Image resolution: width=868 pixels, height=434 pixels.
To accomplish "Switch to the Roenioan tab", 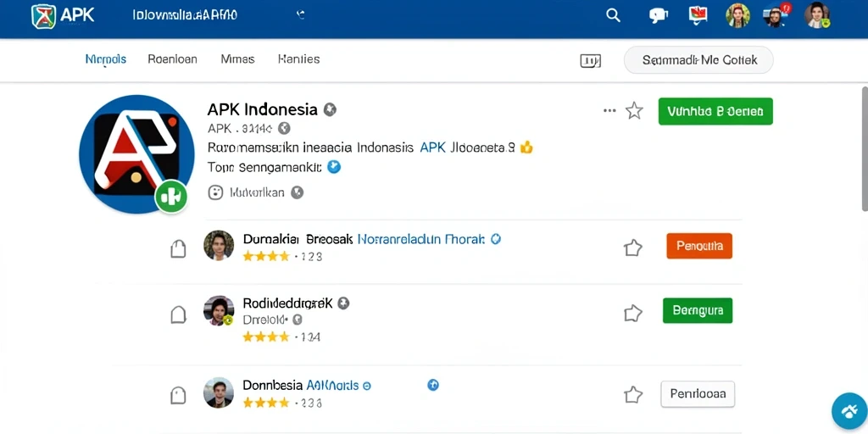I will click(x=172, y=58).
